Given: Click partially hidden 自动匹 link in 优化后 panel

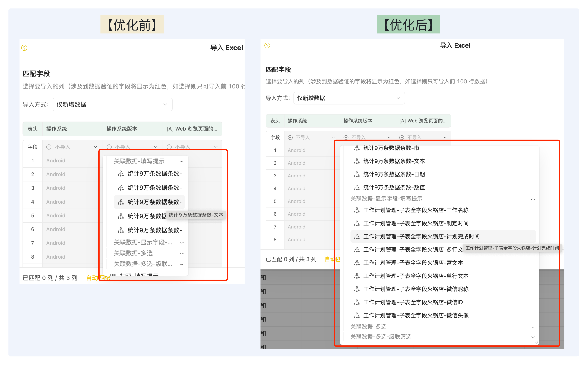Looking at the screenshot, I should click(x=333, y=259).
